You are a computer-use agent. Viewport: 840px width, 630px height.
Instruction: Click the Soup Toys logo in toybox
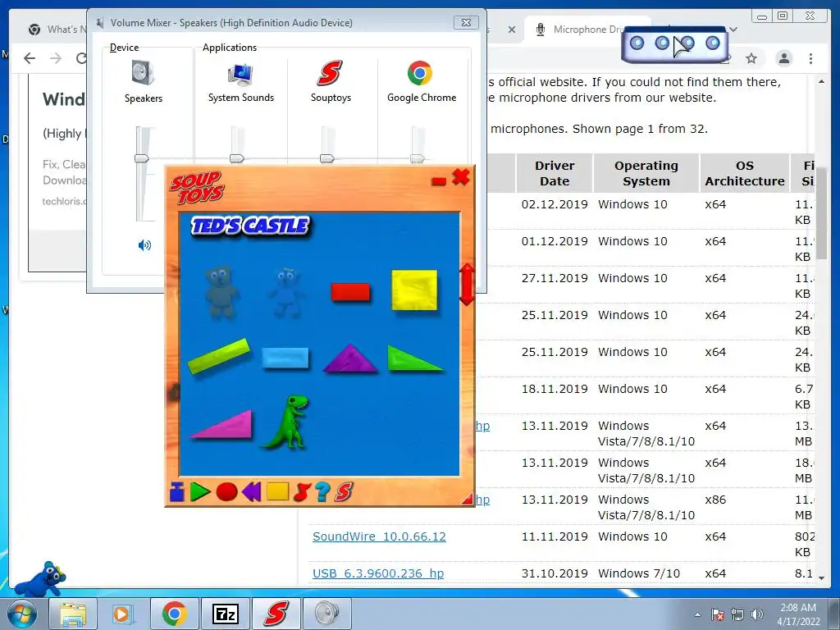[x=197, y=188]
